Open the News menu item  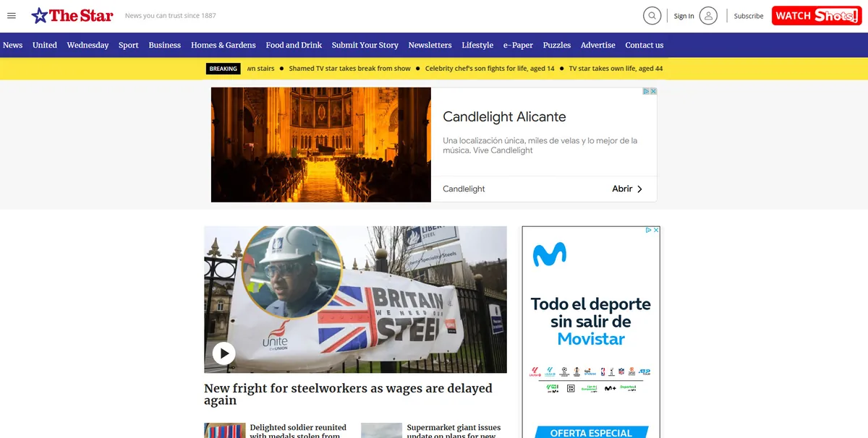tap(12, 45)
